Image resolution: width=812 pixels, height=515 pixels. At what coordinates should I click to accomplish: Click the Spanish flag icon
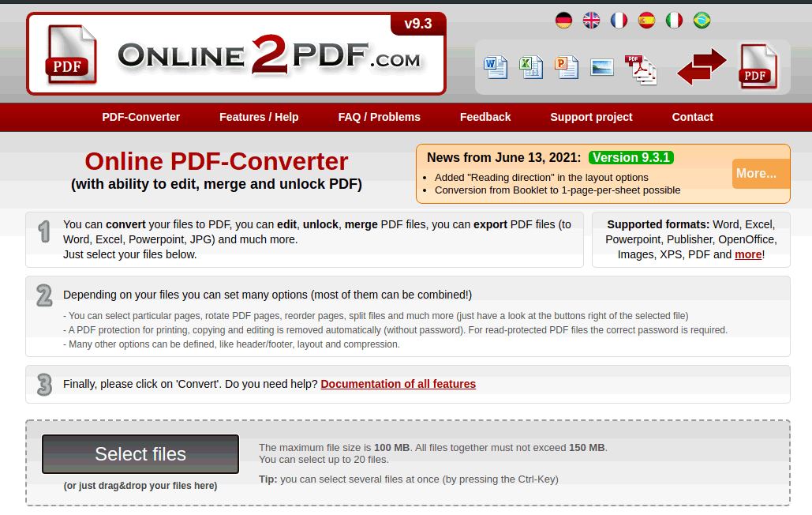pos(646,20)
